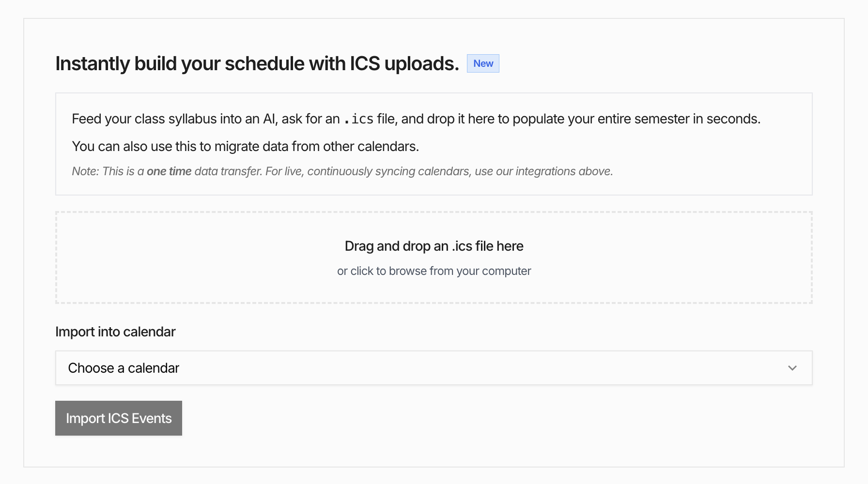
Task: Click the "Import into calendar" label
Action: pyautogui.click(x=115, y=332)
